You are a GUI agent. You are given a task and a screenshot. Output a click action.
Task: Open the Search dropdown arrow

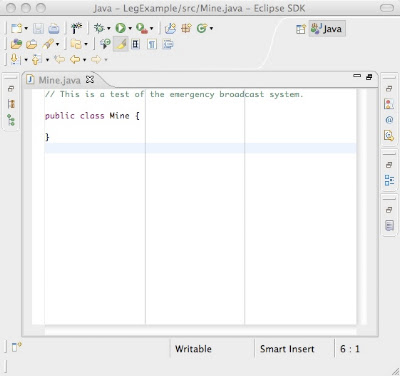pos(58,44)
